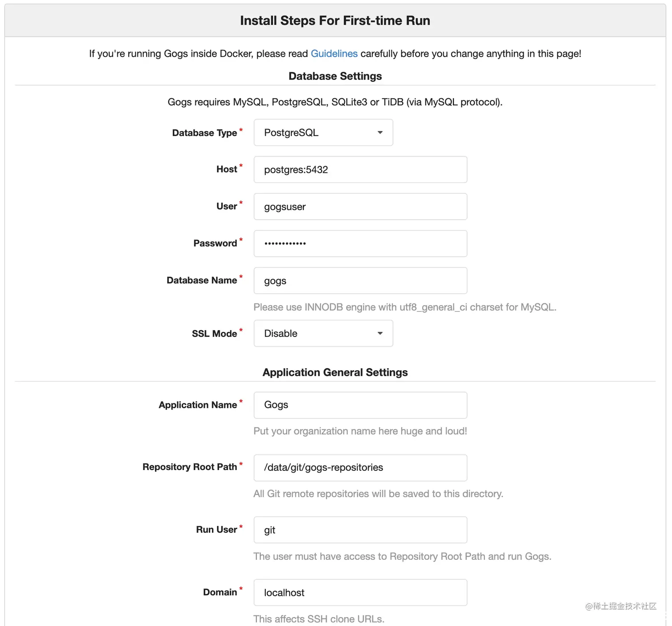Screen dimensions: 672x626
Task: Click the Database Name field containing gogs
Action: (x=360, y=280)
